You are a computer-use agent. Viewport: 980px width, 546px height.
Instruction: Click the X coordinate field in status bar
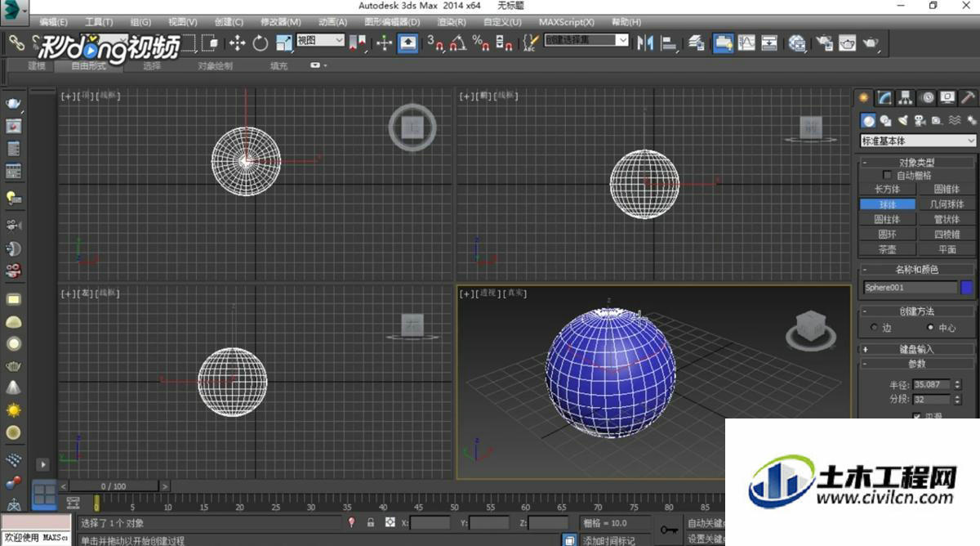click(x=430, y=523)
